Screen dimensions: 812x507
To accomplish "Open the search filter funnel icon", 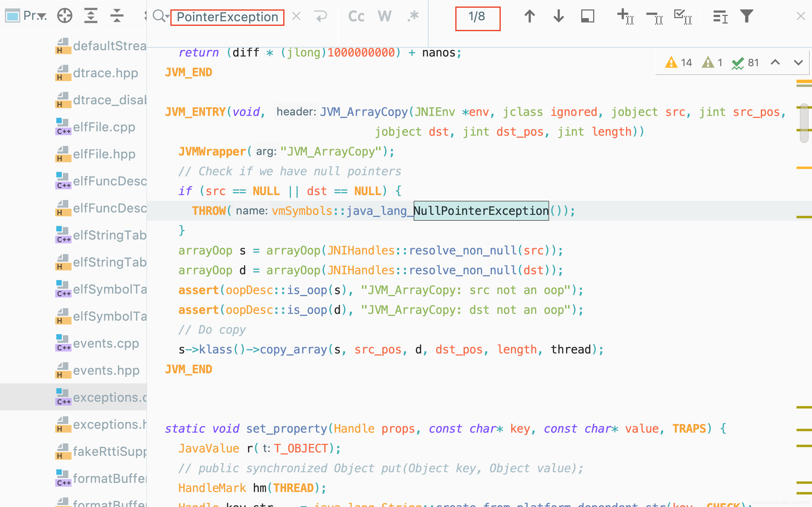I will (747, 16).
